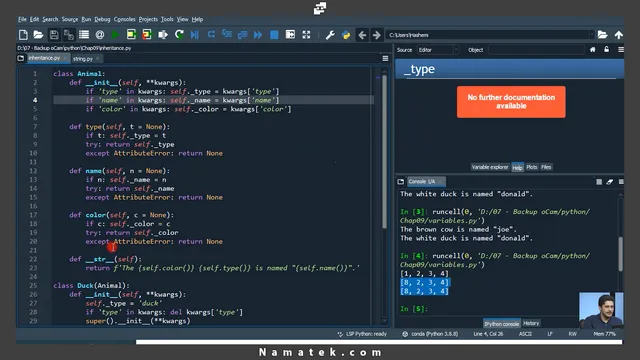Viewport: 640px width, 360px height.
Task: Open the Projects menu
Action: click(148, 19)
